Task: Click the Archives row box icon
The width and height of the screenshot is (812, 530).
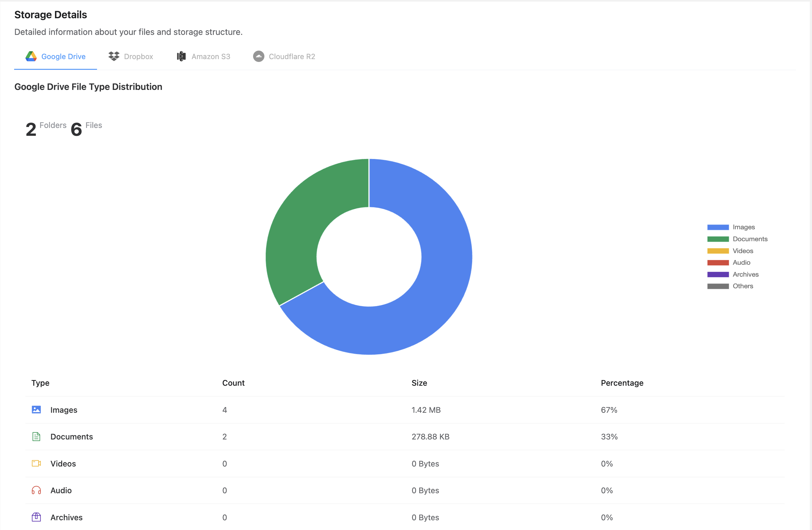Action: [36, 517]
